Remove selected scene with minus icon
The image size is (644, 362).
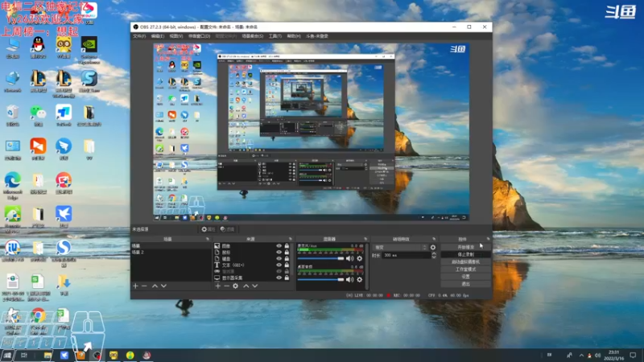[x=144, y=286]
